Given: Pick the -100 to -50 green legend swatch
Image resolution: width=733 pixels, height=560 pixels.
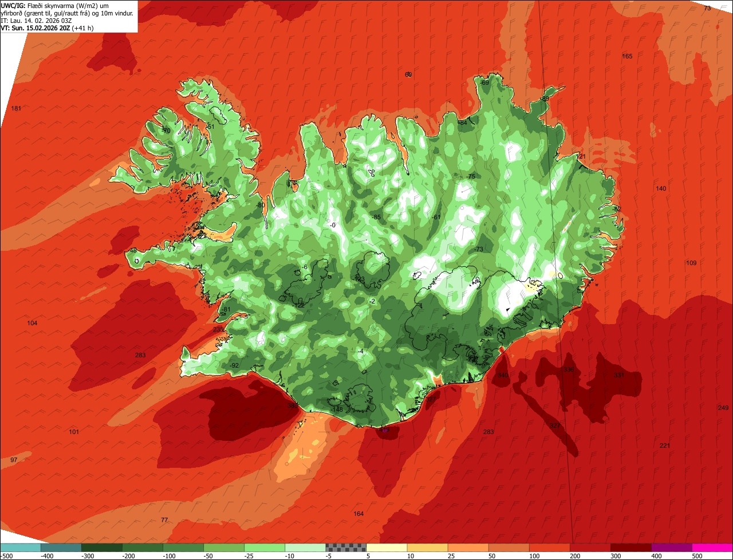Looking at the screenshot, I should (x=183, y=547).
